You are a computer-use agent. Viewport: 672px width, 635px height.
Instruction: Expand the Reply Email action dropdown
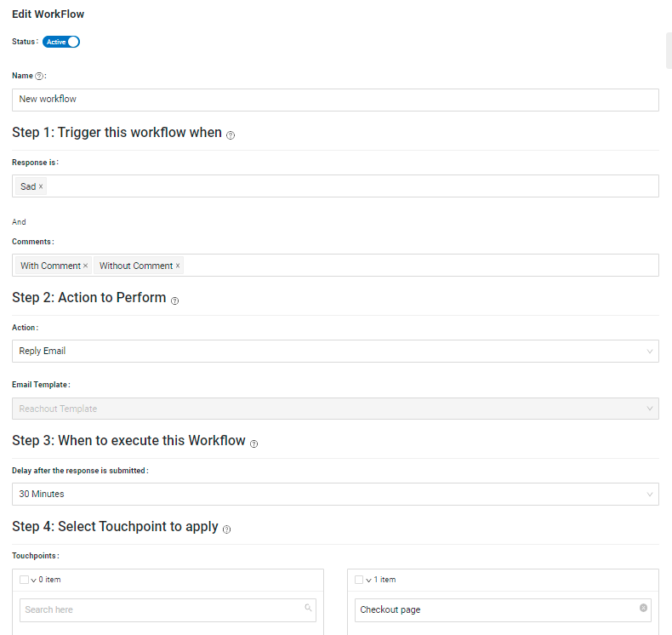pyautogui.click(x=335, y=352)
